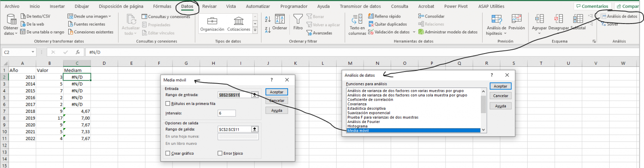
Task: Click Ayuda in Análisis de datos dialog
Action: click(x=500, y=106)
